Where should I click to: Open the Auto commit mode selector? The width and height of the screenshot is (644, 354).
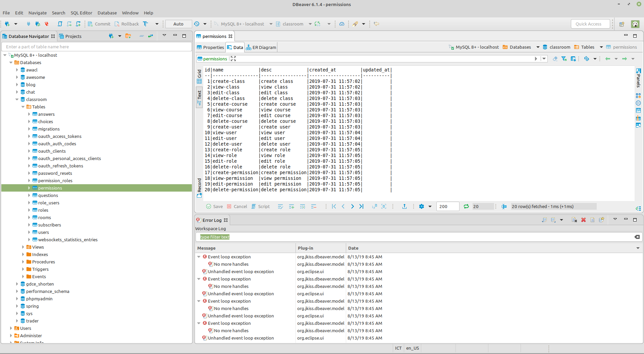(x=178, y=24)
